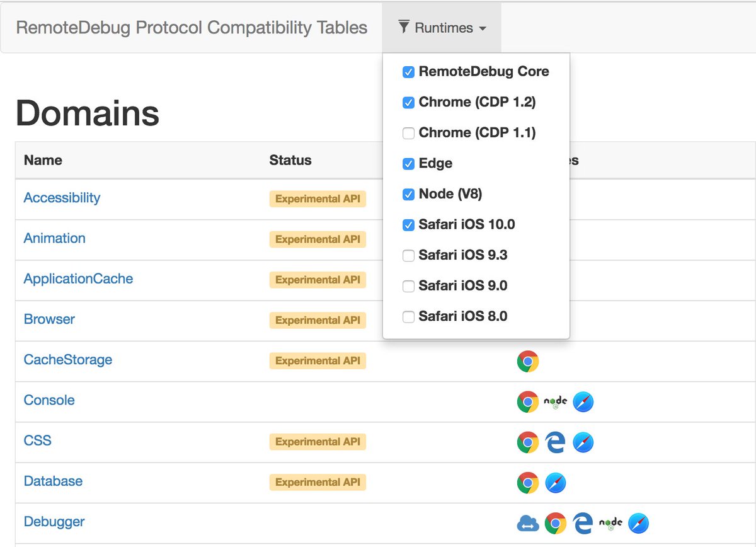The width and height of the screenshot is (756, 547).
Task: Click Edge icon in CSS row
Action: [x=556, y=442]
